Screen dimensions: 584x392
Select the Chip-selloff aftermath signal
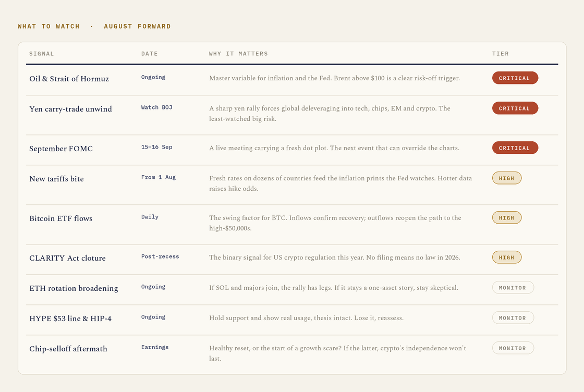click(x=68, y=348)
